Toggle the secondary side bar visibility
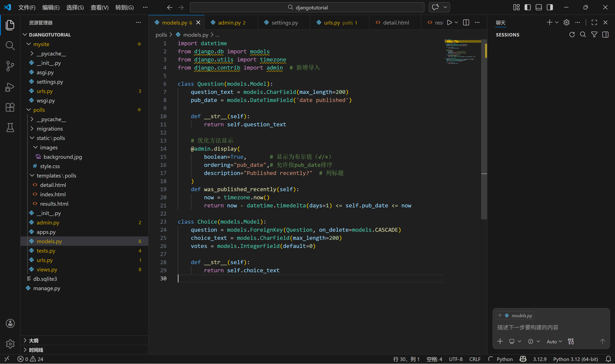The image size is (615, 364). [x=550, y=7]
